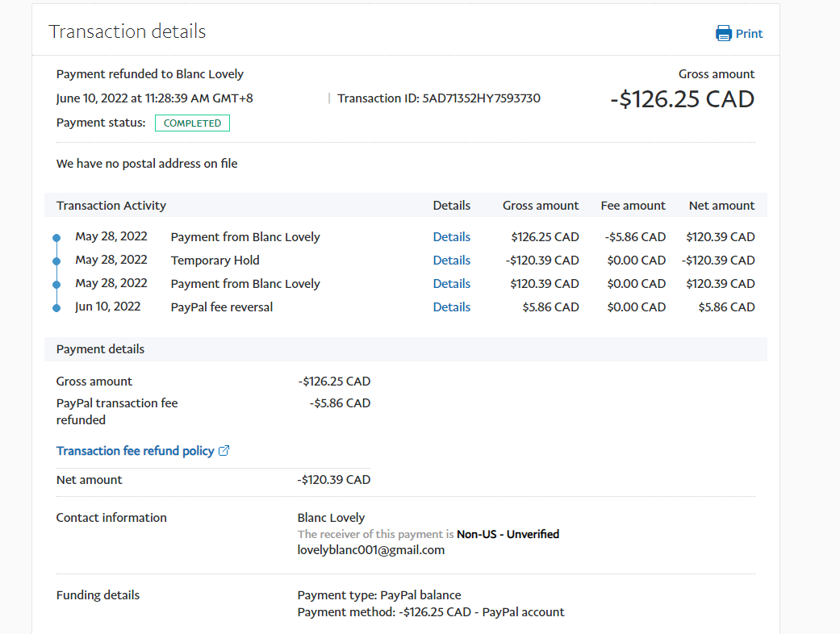Open Details for the $120.39 CAD gross payment
Screen dimensions: 840x634
click(x=451, y=284)
